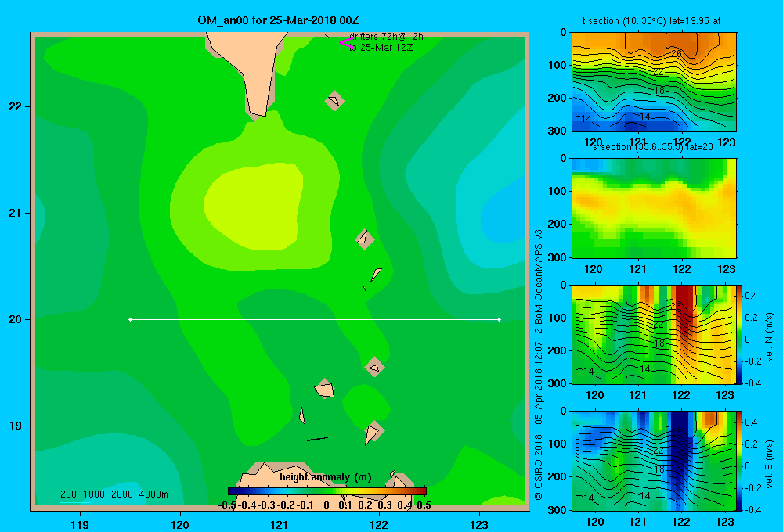The image size is (783, 532).
Task: Click the island near 18.9N 121.9E
Action: click(373, 432)
